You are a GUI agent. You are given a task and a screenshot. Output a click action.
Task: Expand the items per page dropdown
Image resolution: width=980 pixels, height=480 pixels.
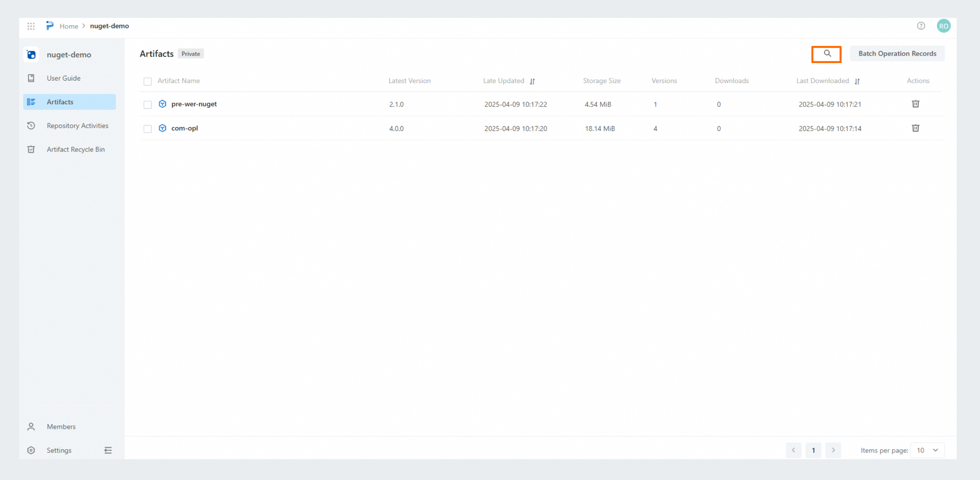coord(927,450)
